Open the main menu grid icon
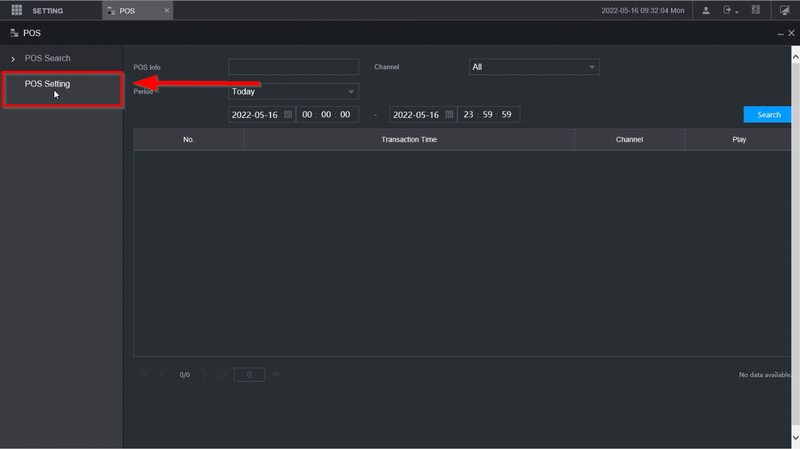Screen dimensions: 800x449 pyautogui.click(x=16, y=10)
